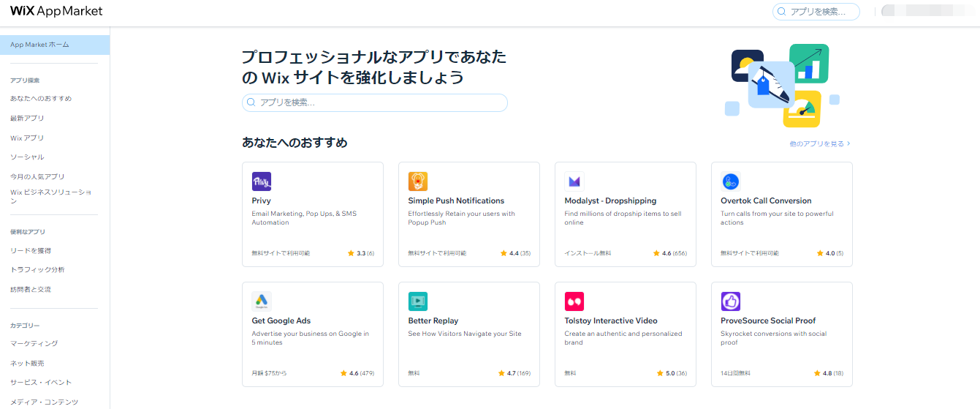Click the Privy app icon
Viewport: 980px width, 409px height.
pos(262,181)
